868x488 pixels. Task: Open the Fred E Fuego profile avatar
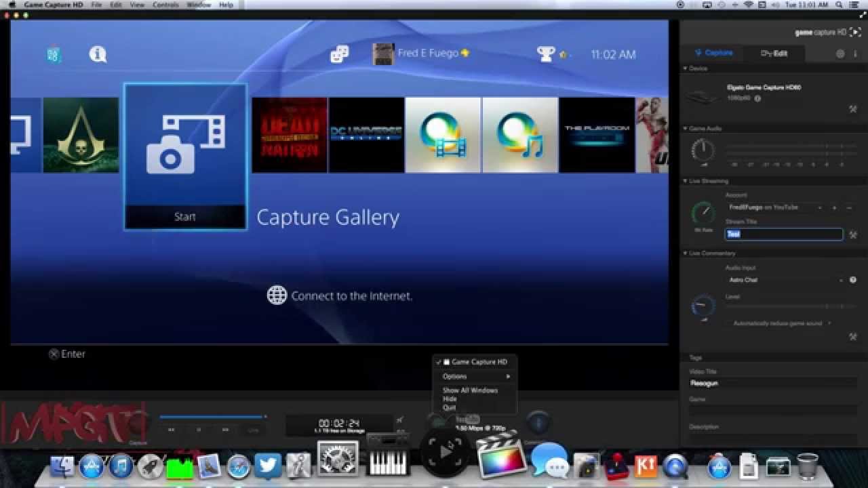(x=383, y=54)
